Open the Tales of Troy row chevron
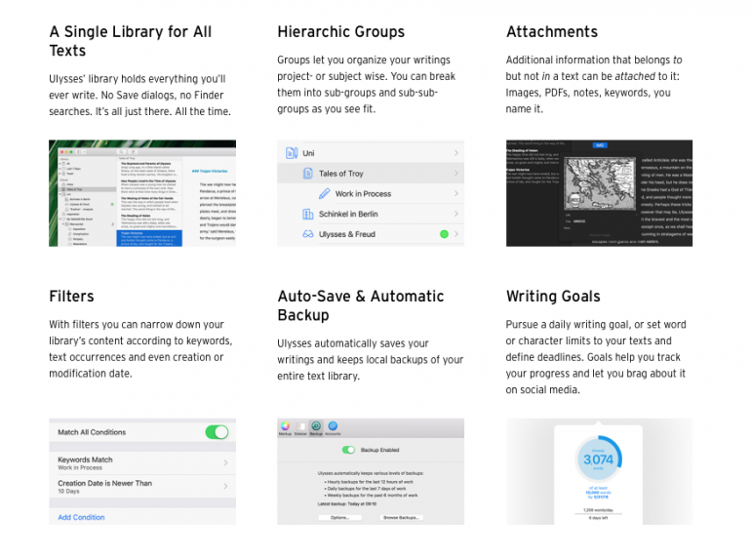Screen dimensions: 751x560 [456, 174]
